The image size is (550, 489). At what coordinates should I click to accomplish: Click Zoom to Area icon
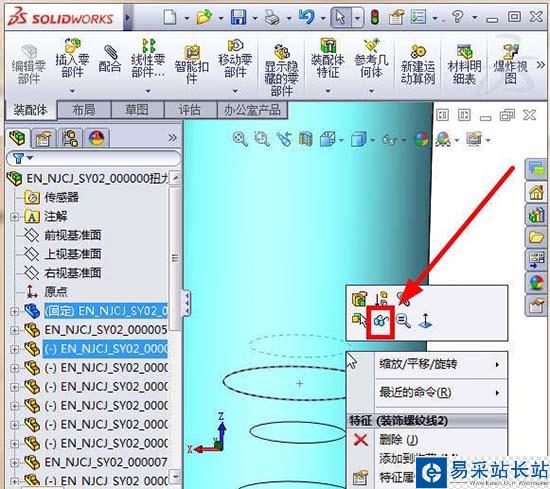click(x=262, y=139)
